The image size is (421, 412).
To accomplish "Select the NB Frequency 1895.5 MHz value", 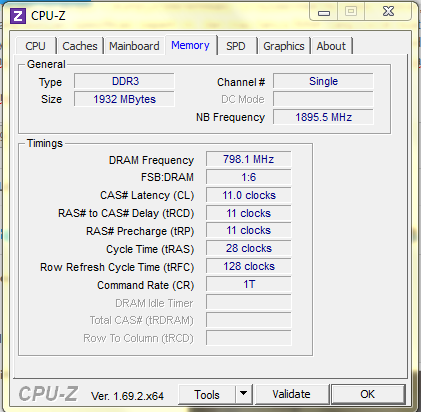I will point(323,117).
